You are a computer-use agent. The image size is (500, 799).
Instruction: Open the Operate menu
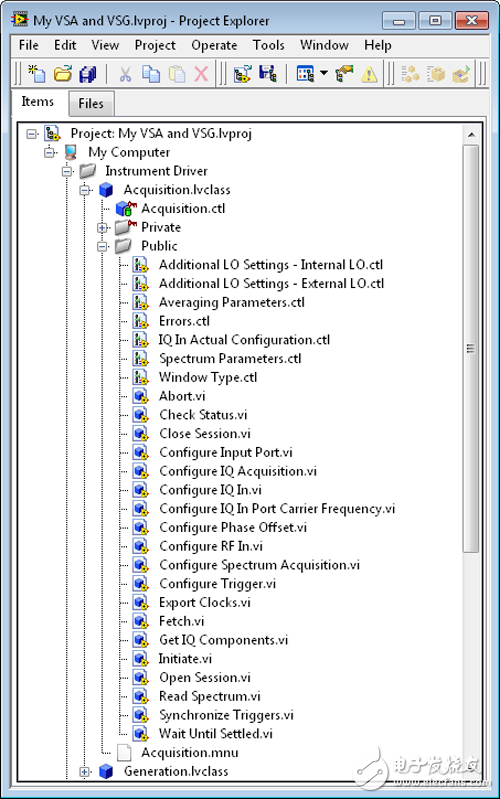[214, 45]
